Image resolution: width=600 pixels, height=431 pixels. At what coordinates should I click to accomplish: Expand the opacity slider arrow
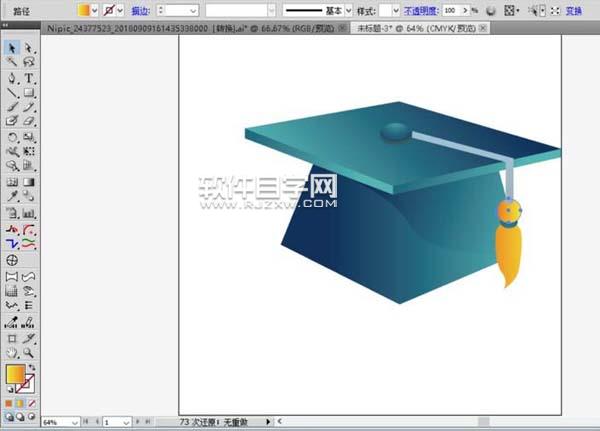pyautogui.click(x=465, y=11)
